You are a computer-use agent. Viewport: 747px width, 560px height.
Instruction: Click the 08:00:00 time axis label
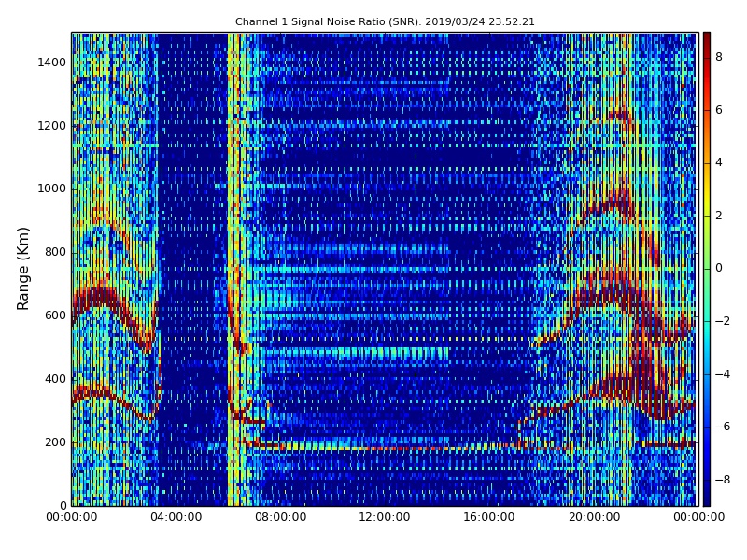coord(281,517)
